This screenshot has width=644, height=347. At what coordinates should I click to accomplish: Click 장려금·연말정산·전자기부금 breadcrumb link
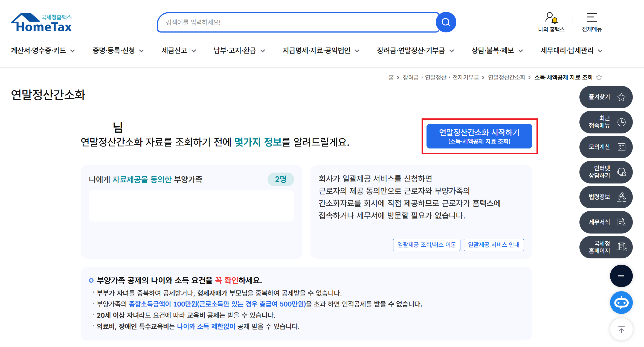click(441, 77)
